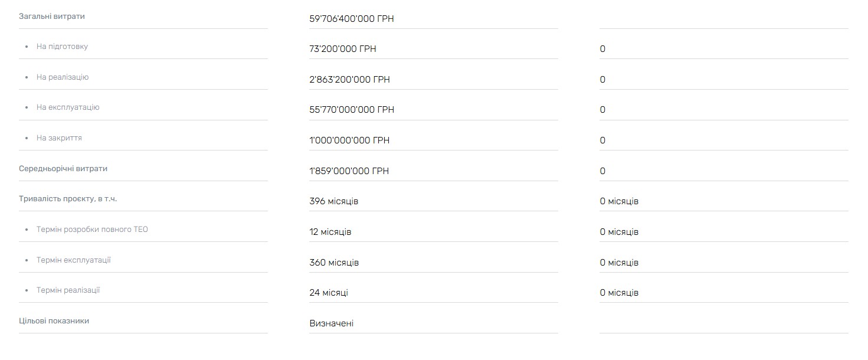Click the 1'000'000'000 ГРН closing cost
Image resolution: width=868 pixels, height=360 pixels.
point(349,140)
